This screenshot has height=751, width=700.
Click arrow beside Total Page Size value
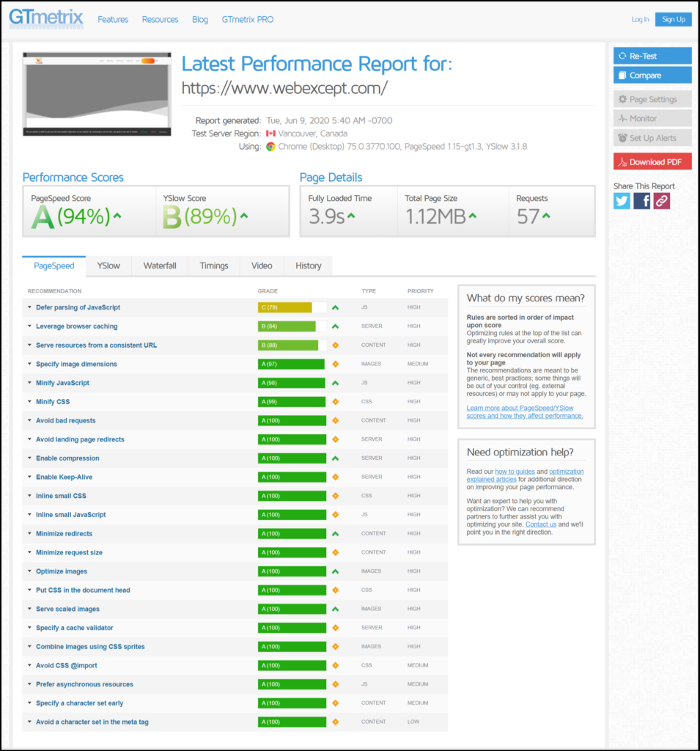[x=473, y=216]
